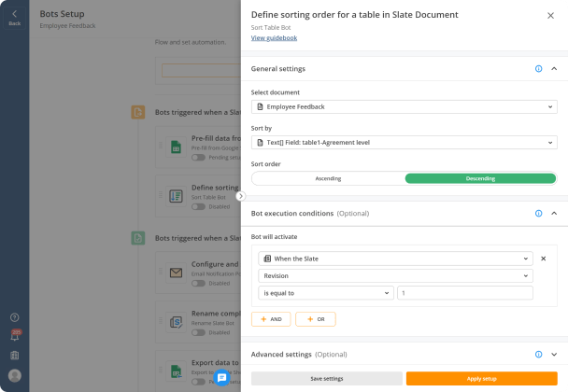
Task: Click the orange Apply setup button
Action: 481,379
